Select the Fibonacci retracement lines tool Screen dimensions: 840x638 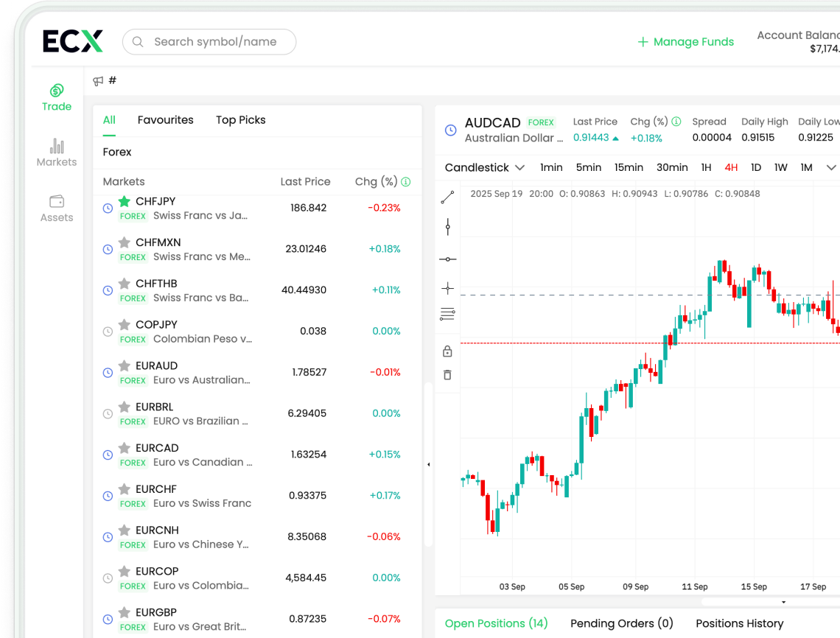click(447, 315)
